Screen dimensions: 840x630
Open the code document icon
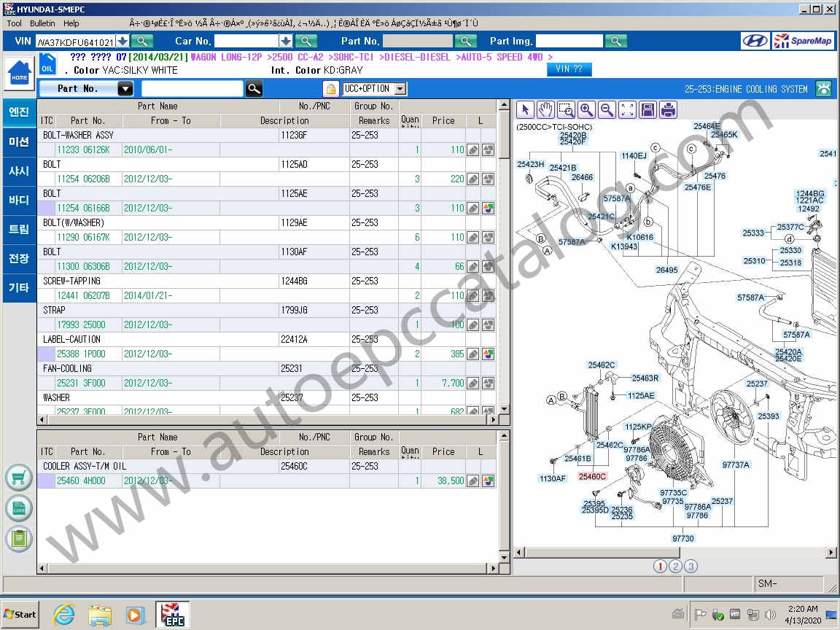(19, 508)
